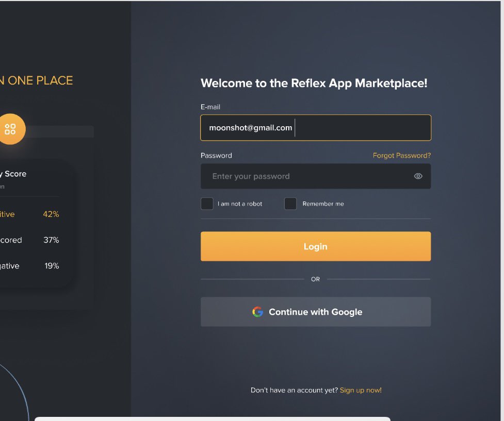Viewport: 504px width, 421px height.
Task: Click the 42% value
Action: pyautogui.click(x=51, y=214)
